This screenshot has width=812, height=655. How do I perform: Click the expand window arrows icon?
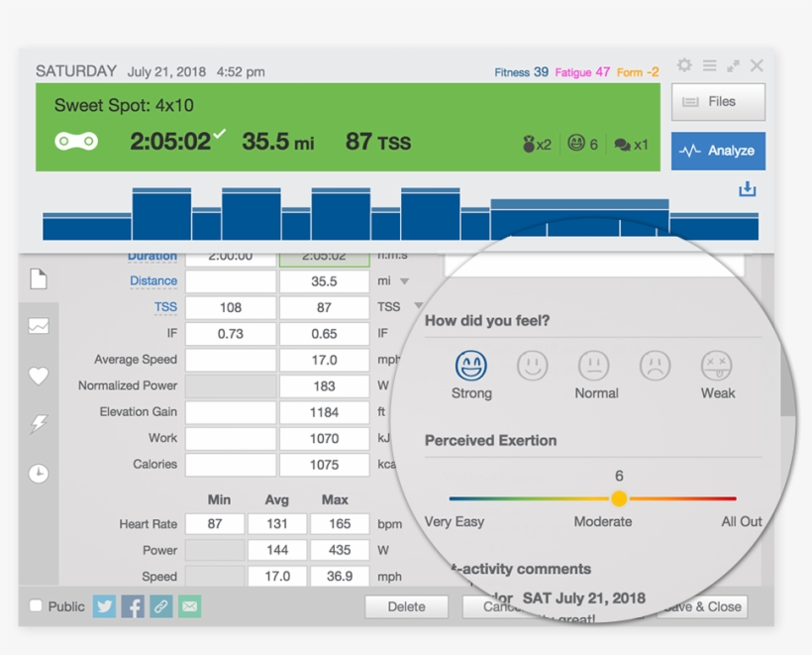pos(733,65)
